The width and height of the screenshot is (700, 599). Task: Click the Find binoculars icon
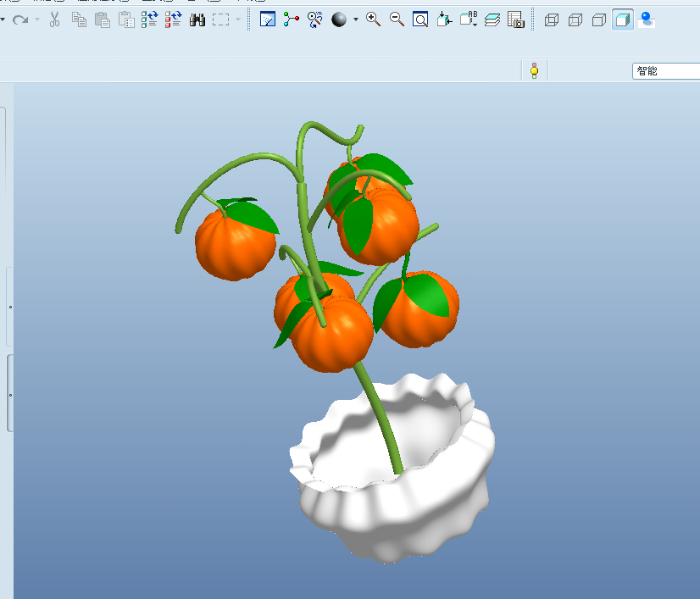(x=197, y=19)
